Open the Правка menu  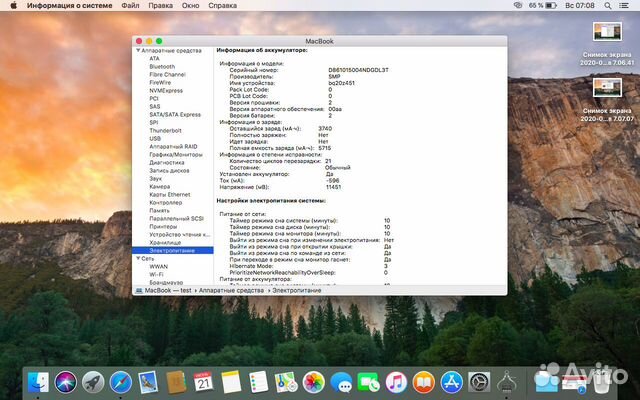click(x=160, y=6)
